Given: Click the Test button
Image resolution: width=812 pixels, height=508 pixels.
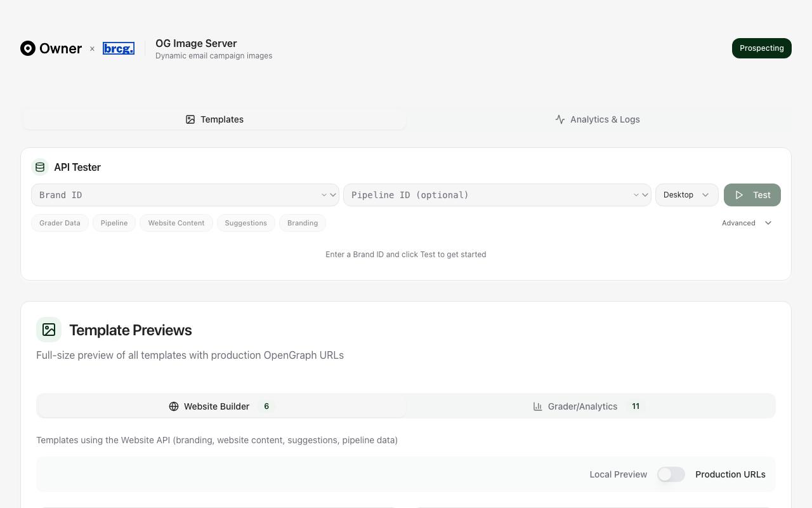Looking at the screenshot, I should click(752, 195).
